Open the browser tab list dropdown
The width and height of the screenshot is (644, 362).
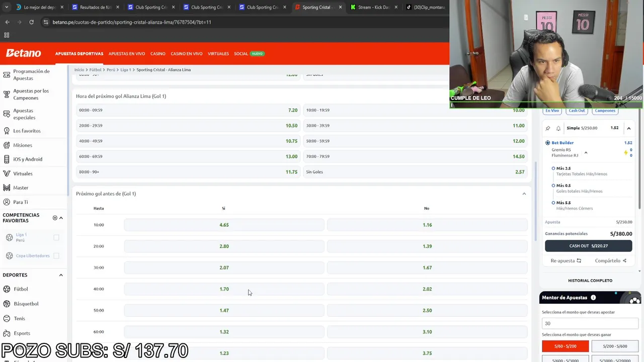7,7
